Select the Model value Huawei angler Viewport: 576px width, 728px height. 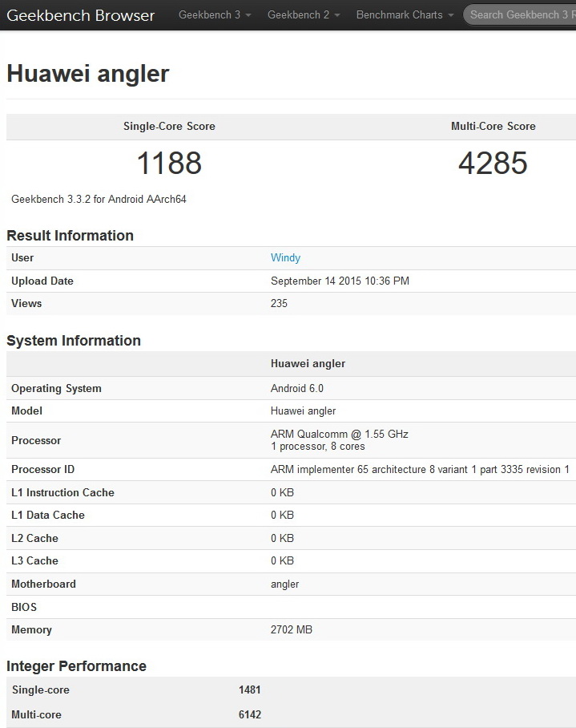click(x=304, y=411)
